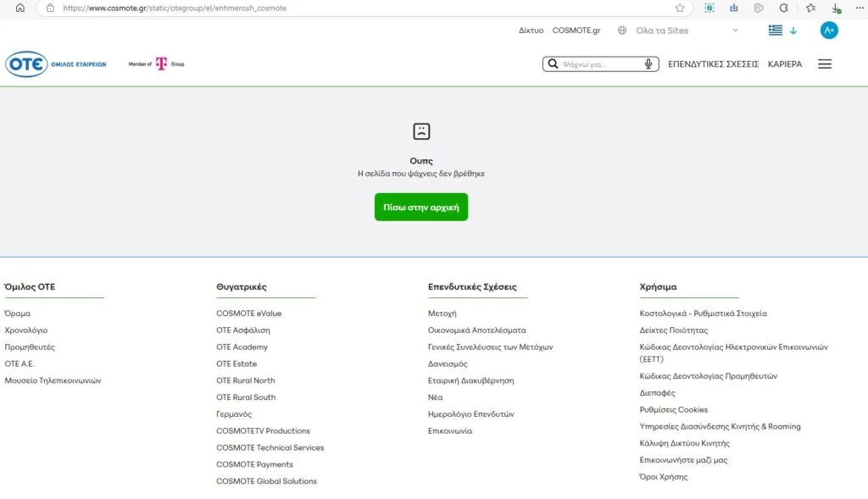Click the browser home icon
Screen dimensions: 868x499
tap(20, 8)
